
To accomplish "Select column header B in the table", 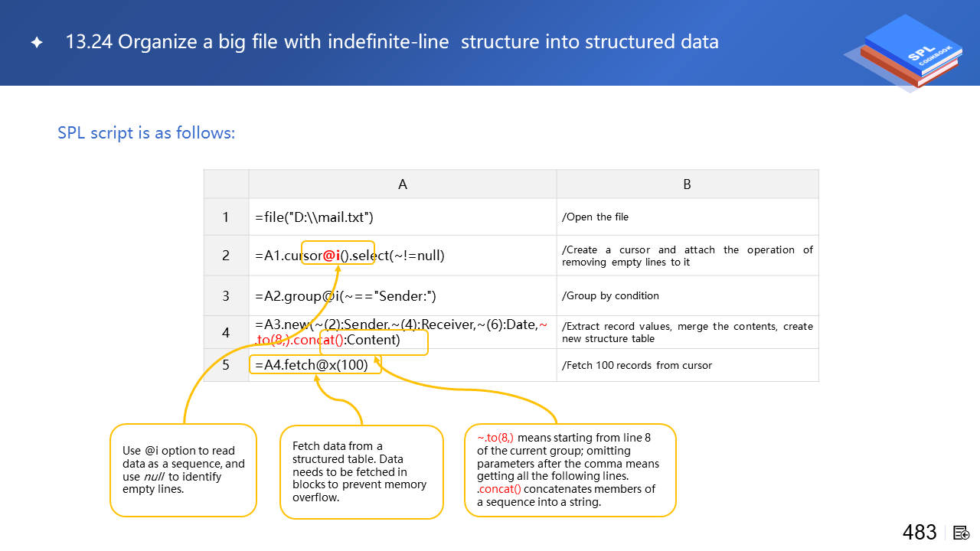I will click(x=687, y=184).
